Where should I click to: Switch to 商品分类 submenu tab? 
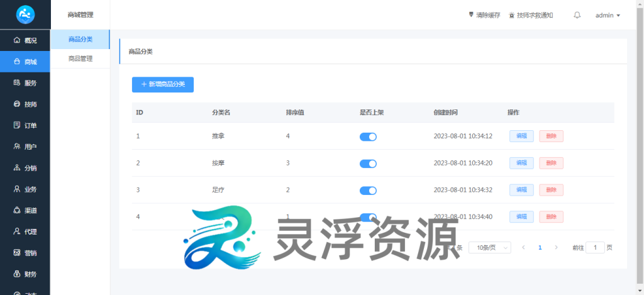coord(80,40)
